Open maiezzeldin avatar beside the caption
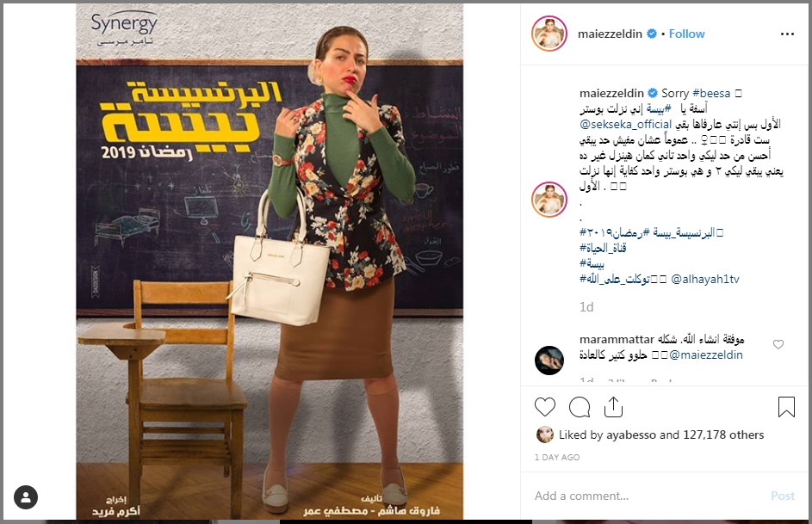This screenshot has height=524, width=812. coord(549,200)
